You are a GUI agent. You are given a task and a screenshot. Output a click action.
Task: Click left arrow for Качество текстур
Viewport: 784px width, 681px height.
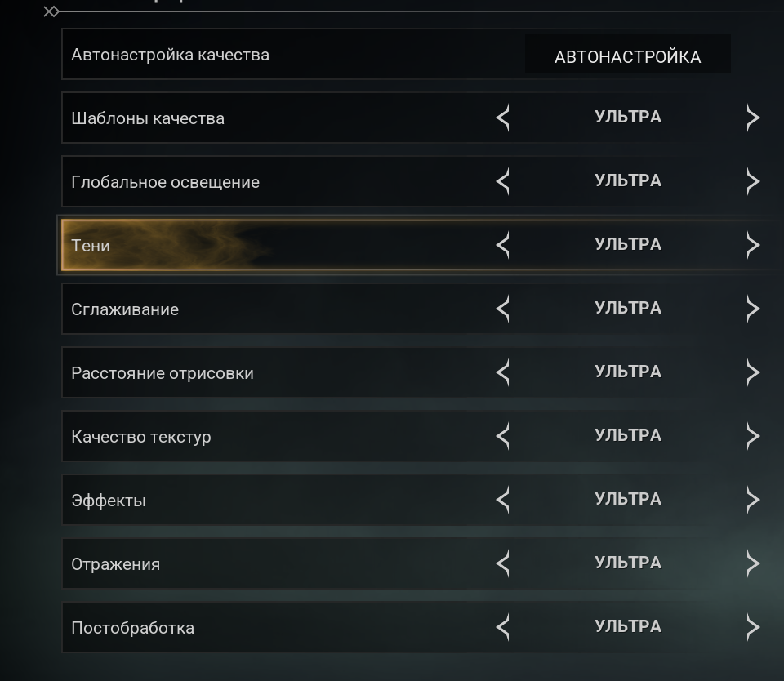click(503, 436)
